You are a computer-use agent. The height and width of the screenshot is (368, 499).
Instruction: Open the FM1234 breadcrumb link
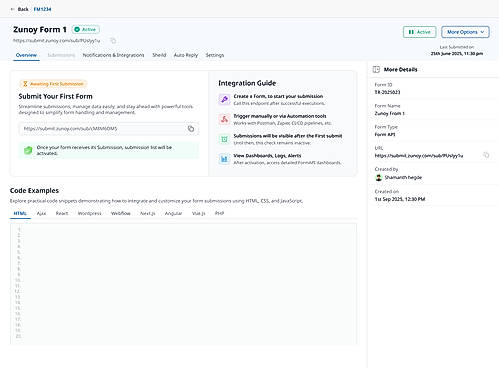[42, 9]
